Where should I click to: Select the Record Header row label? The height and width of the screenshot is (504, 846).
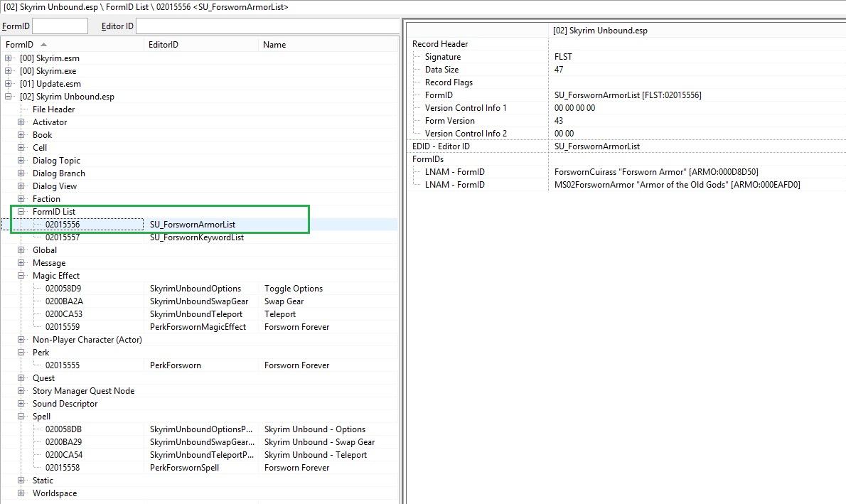click(x=440, y=43)
